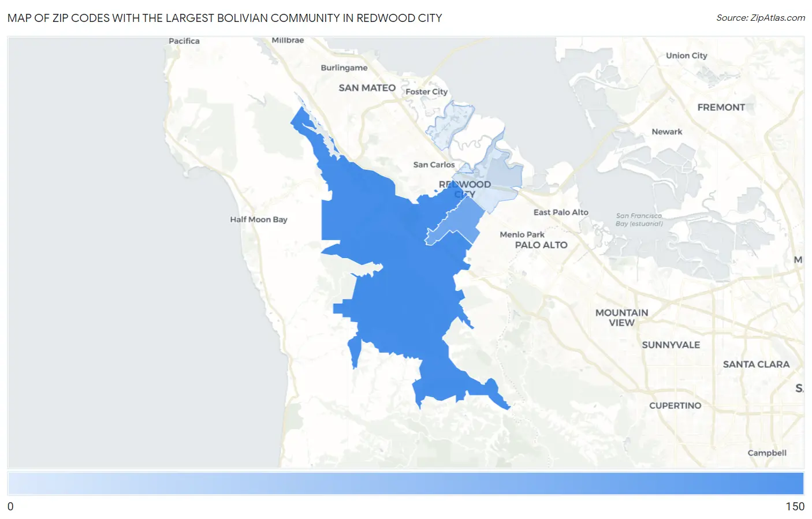Click the 'Union City' map label

click(x=686, y=55)
